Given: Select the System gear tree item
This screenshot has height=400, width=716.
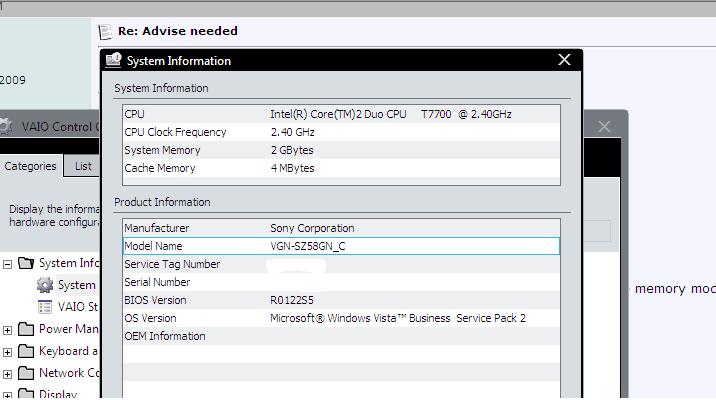Looking at the screenshot, I should pyautogui.click(x=45, y=285).
